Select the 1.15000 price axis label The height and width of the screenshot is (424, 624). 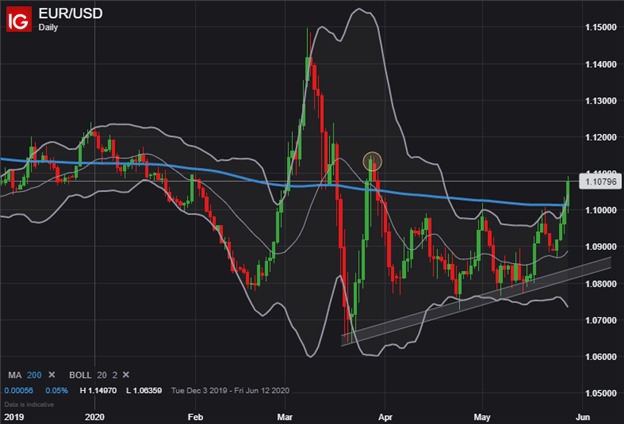click(x=601, y=27)
